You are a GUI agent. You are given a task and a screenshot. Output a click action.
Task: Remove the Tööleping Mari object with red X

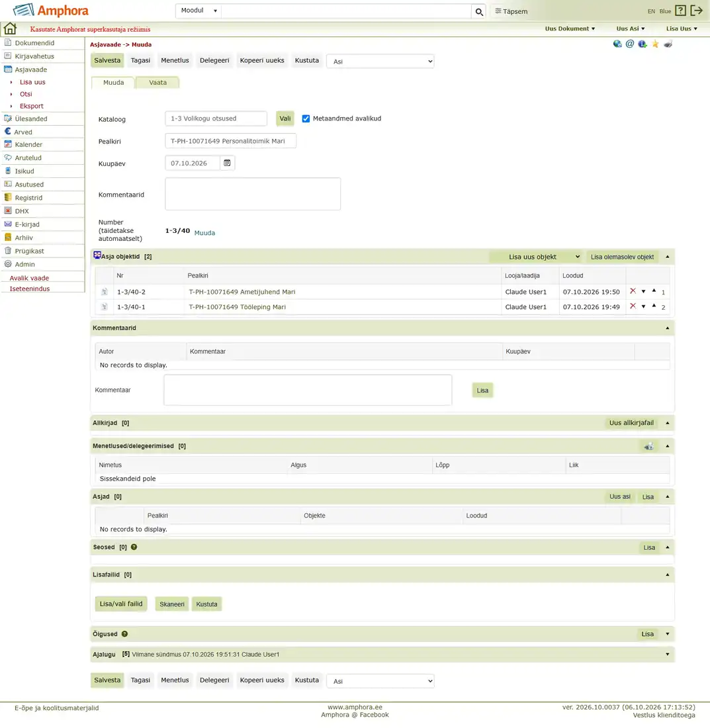coord(633,306)
